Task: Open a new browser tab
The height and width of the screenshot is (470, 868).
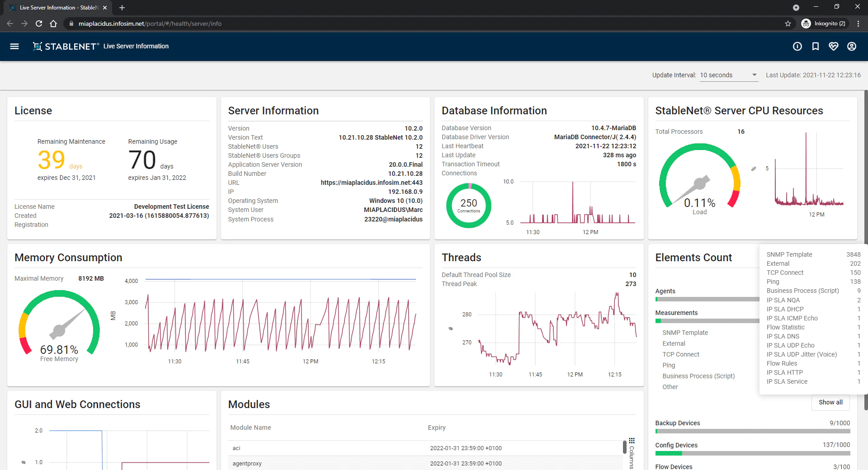Action: pyautogui.click(x=122, y=8)
